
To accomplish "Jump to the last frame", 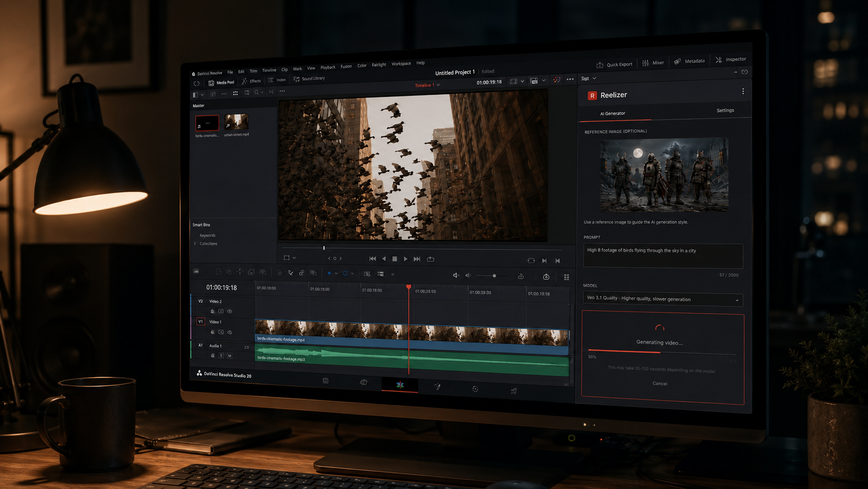I will pyautogui.click(x=417, y=259).
